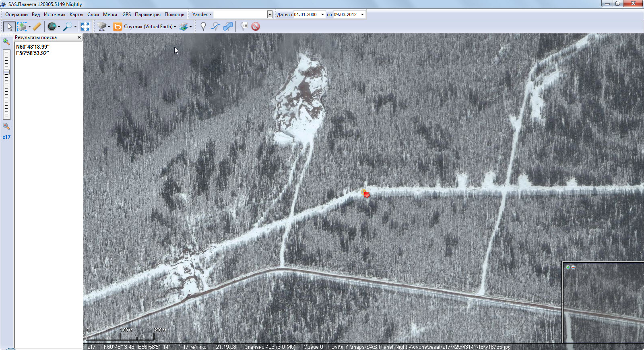Click the ruler distance measurement tool
The height and width of the screenshot is (350, 644).
pyautogui.click(x=37, y=27)
